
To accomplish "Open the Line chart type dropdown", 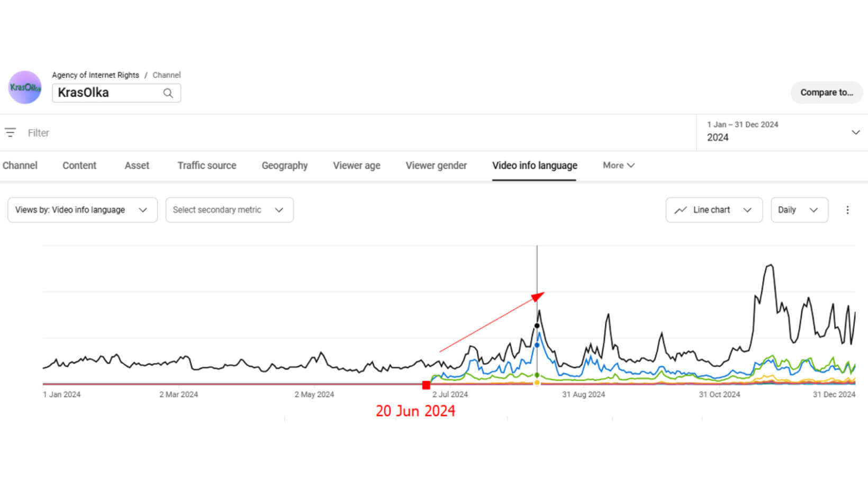I will point(713,210).
